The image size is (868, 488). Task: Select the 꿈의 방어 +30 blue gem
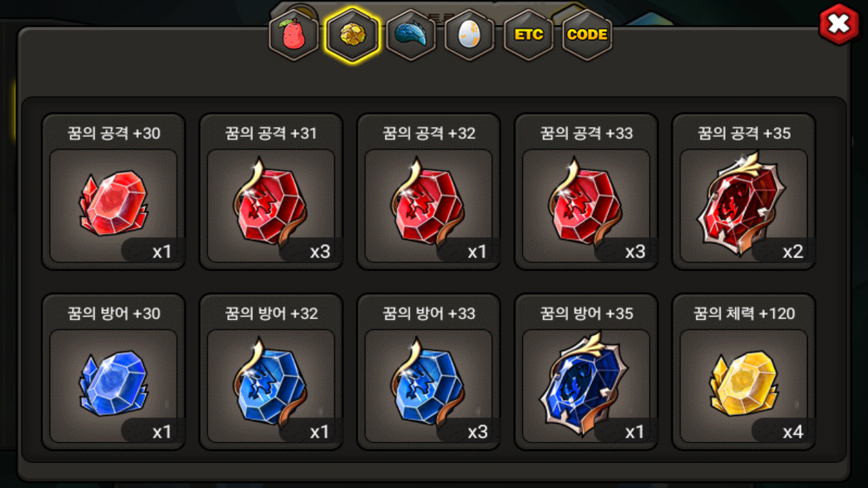coord(113,371)
